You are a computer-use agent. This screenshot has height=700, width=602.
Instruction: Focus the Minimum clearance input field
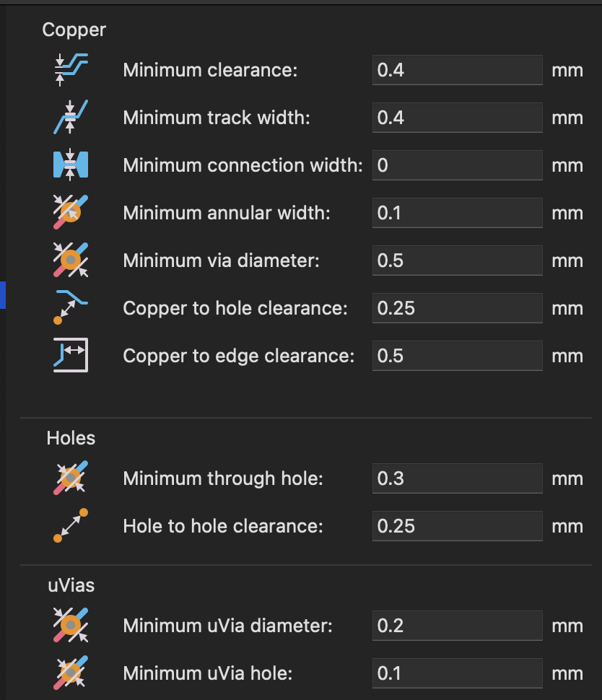click(x=457, y=70)
